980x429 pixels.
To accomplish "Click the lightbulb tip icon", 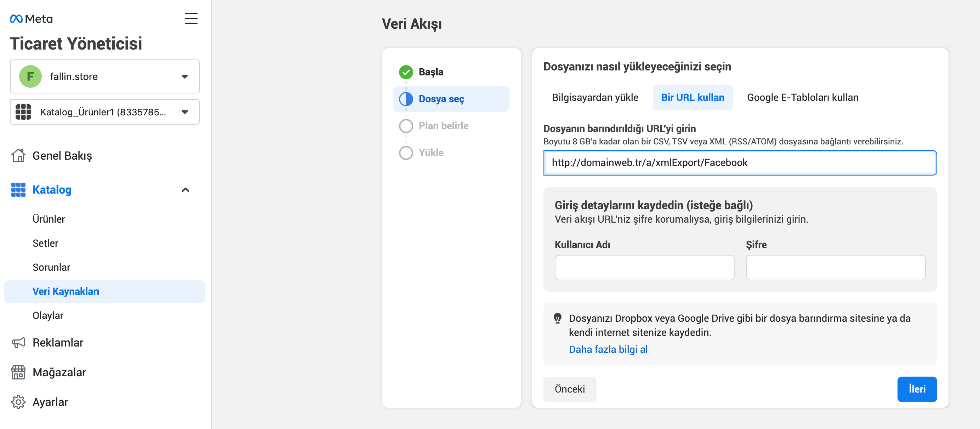I will point(557,318).
